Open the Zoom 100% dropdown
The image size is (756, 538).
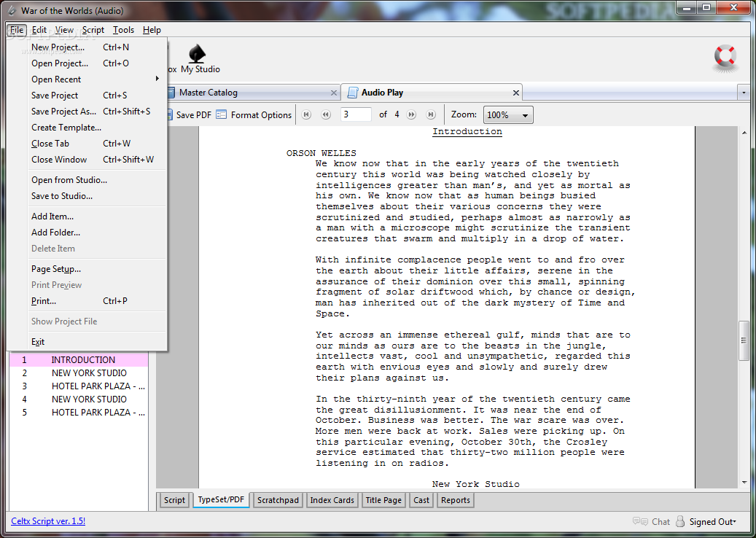pyautogui.click(x=508, y=115)
